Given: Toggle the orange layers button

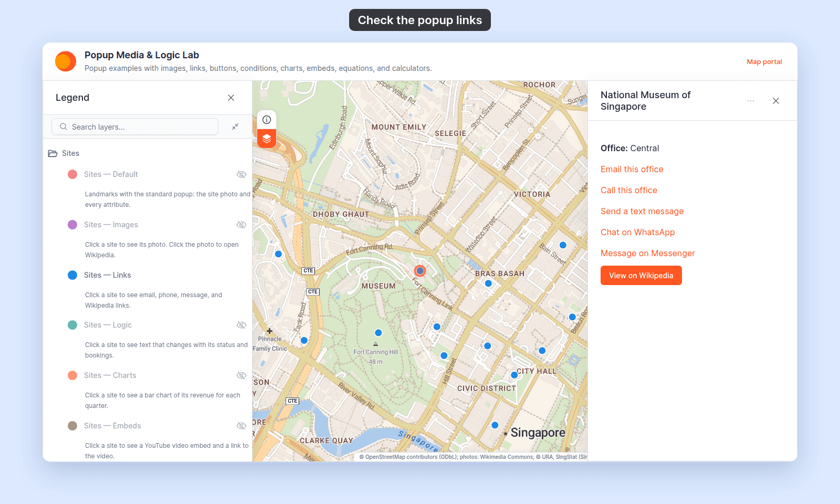Looking at the screenshot, I should tap(267, 139).
